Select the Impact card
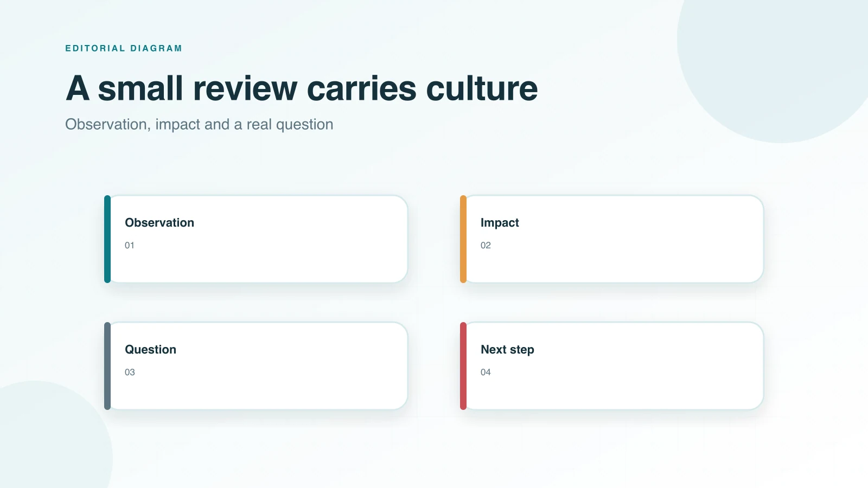The width and height of the screenshot is (868, 488). pyautogui.click(x=612, y=239)
